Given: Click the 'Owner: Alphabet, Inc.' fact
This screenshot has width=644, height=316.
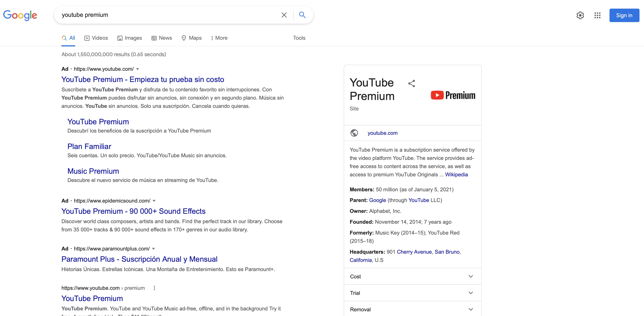Looking at the screenshot, I should (x=375, y=211).
